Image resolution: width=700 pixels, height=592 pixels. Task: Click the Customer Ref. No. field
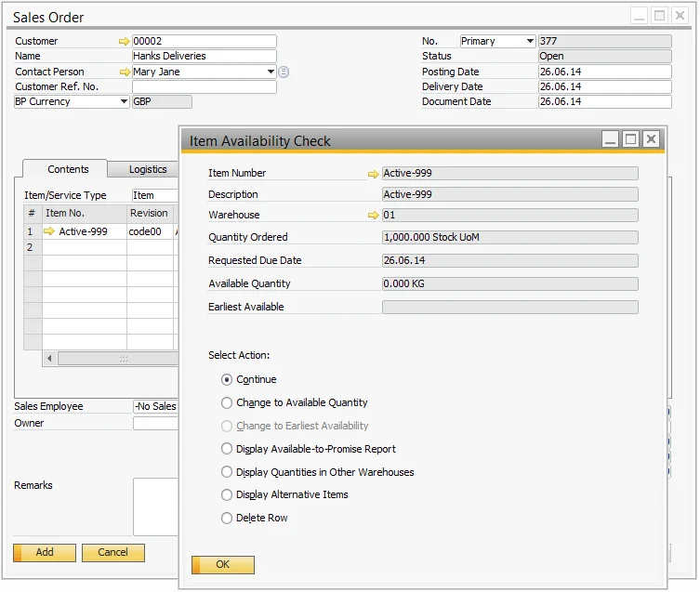coord(205,86)
